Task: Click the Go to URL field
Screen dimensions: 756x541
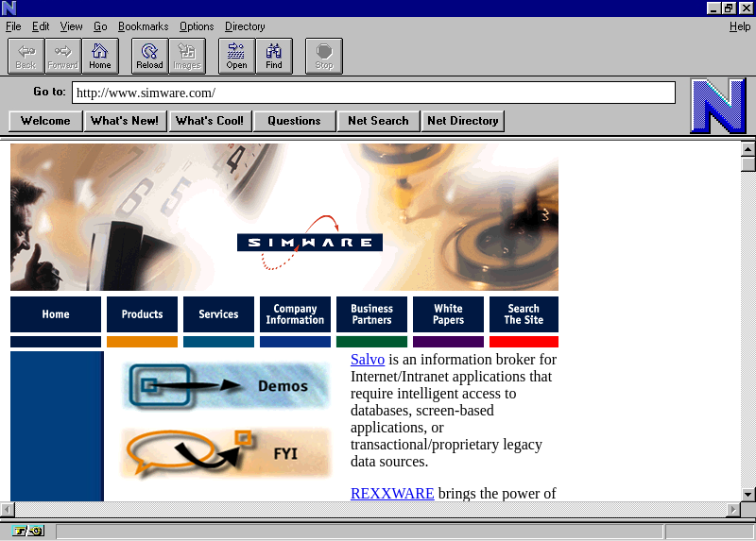Action: point(373,93)
